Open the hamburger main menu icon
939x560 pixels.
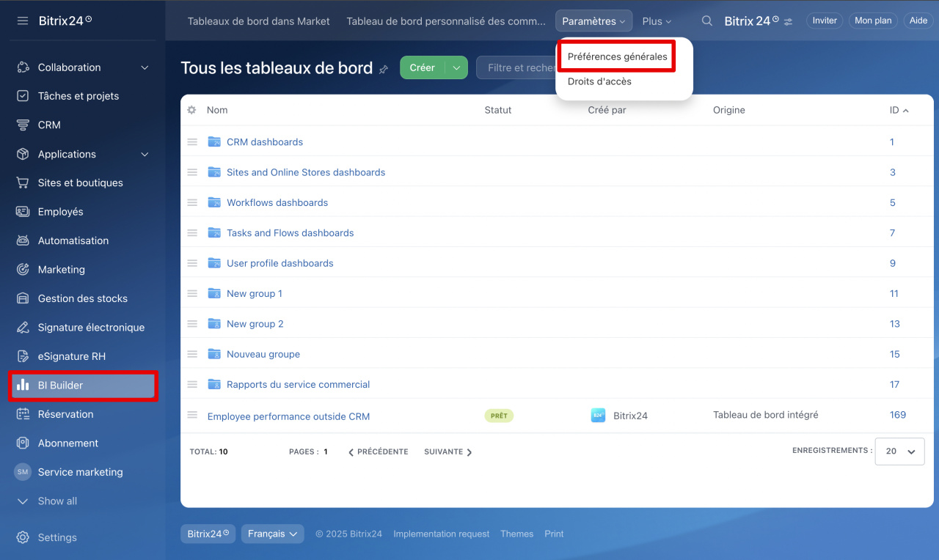(23, 21)
